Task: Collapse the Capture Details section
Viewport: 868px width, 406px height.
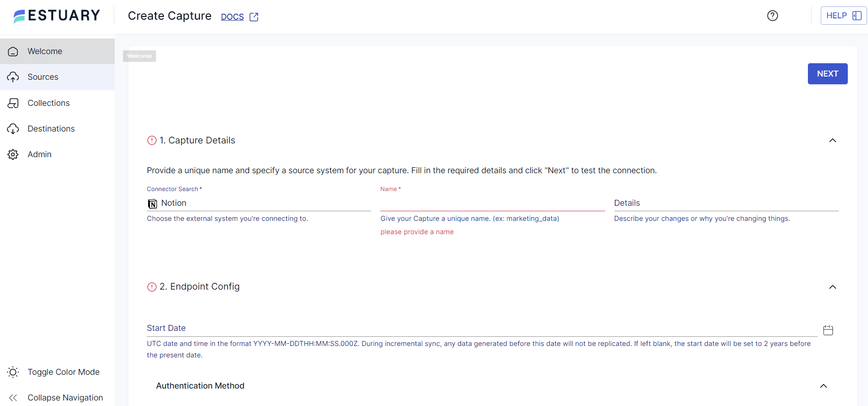Action: pyautogui.click(x=832, y=140)
